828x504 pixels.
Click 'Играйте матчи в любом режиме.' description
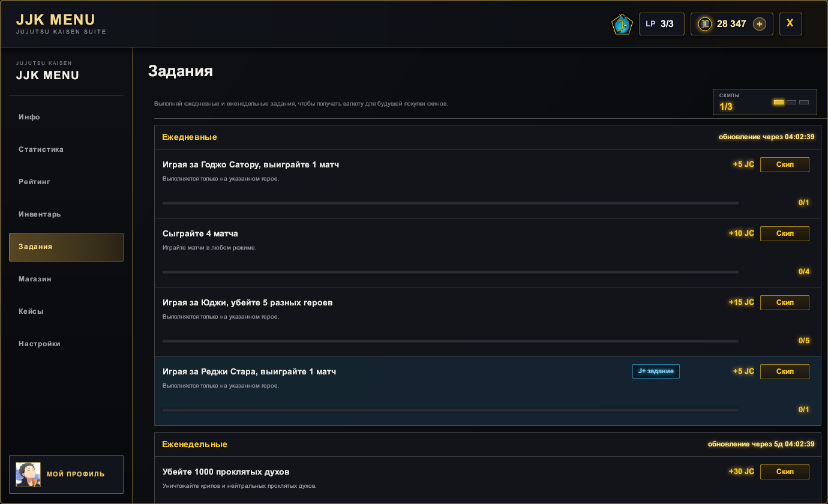coord(209,248)
